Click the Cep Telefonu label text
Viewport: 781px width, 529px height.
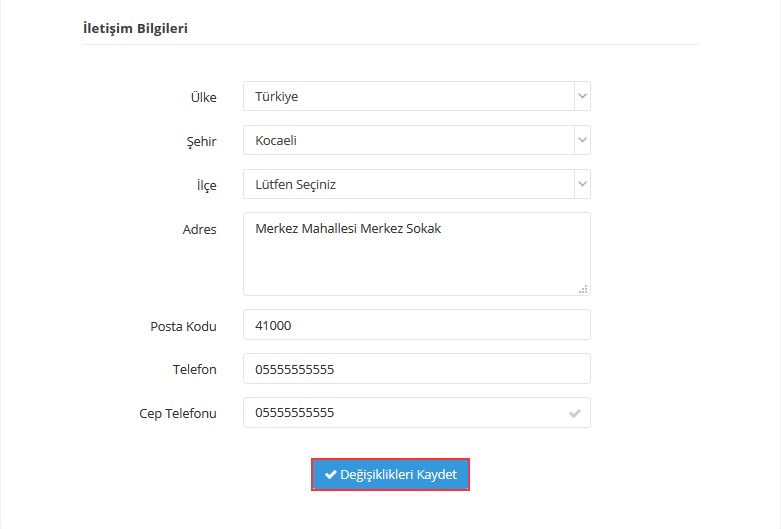click(178, 413)
